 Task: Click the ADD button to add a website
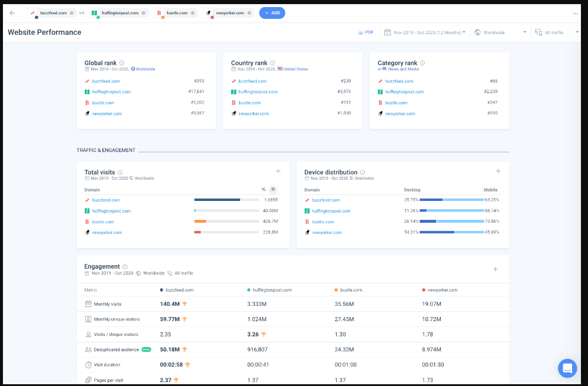coord(271,12)
